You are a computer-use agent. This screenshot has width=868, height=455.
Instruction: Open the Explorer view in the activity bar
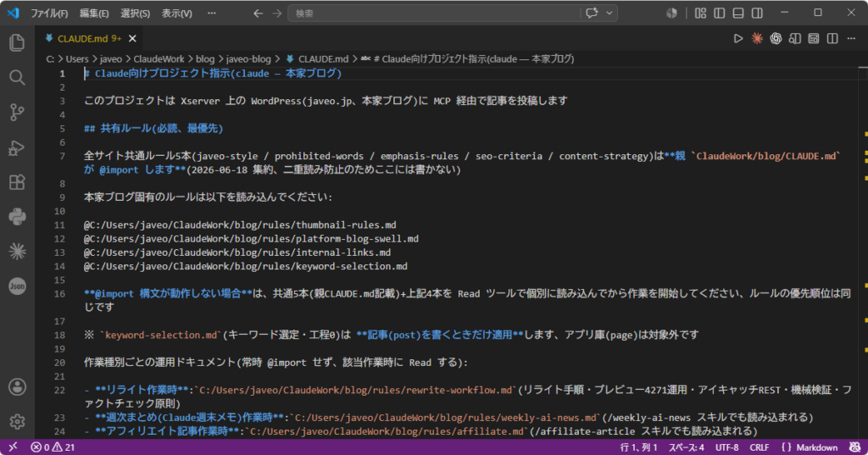(x=17, y=42)
